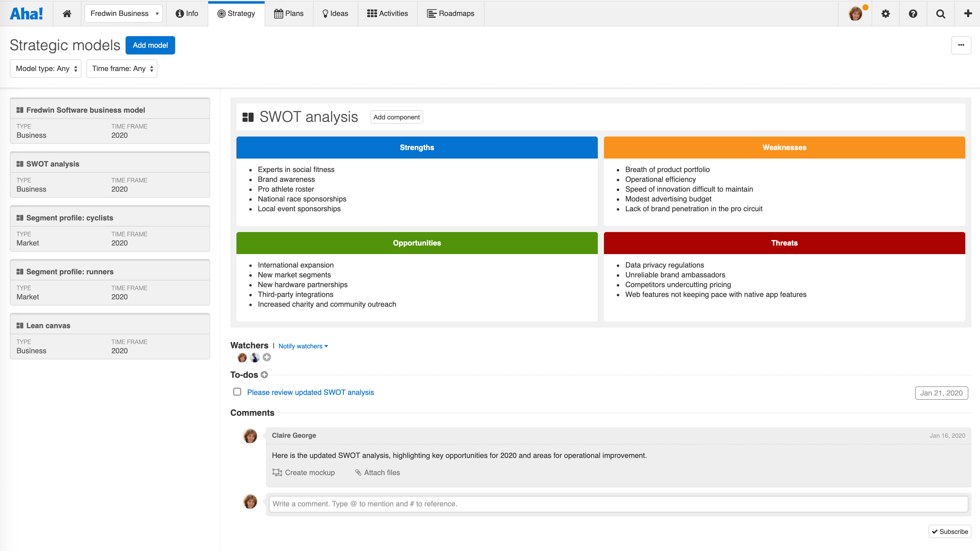Screen dimensions: 980x551
Task: Open the Settings gear icon
Action: click(x=885, y=13)
